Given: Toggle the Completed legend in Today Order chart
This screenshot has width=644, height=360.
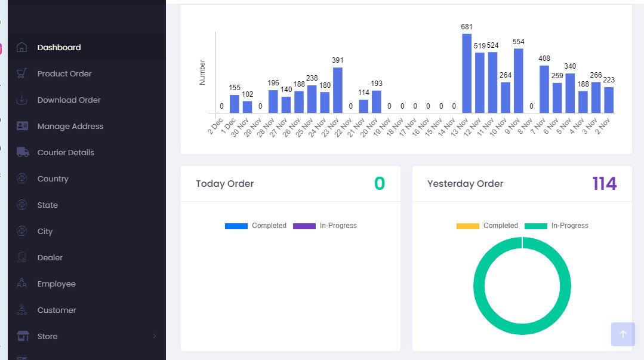Looking at the screenshot, I should coord(255,225).
